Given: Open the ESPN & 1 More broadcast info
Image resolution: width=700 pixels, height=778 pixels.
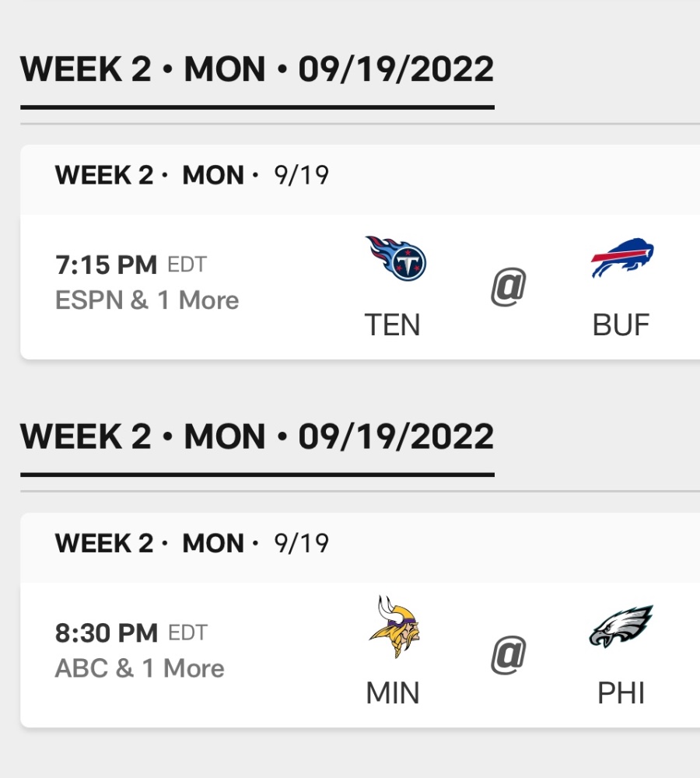Looking at the screenshot, I should coord(147,300).
